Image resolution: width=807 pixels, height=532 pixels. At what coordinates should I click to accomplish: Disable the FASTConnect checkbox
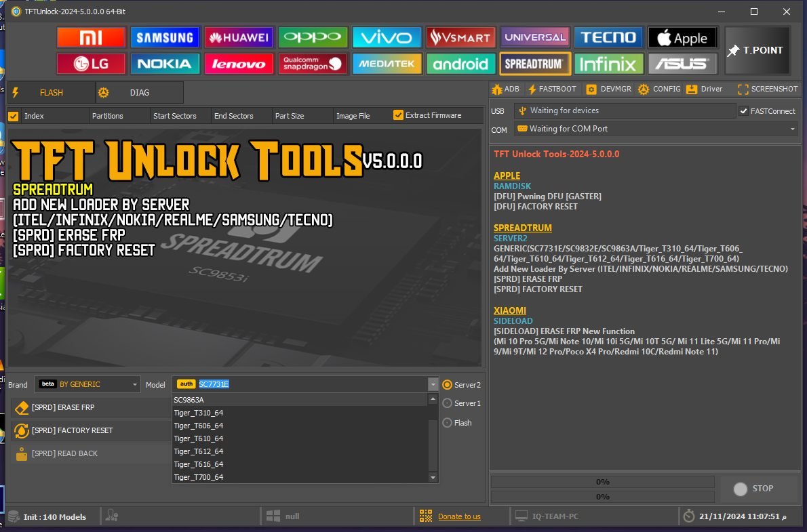point(744,111)
